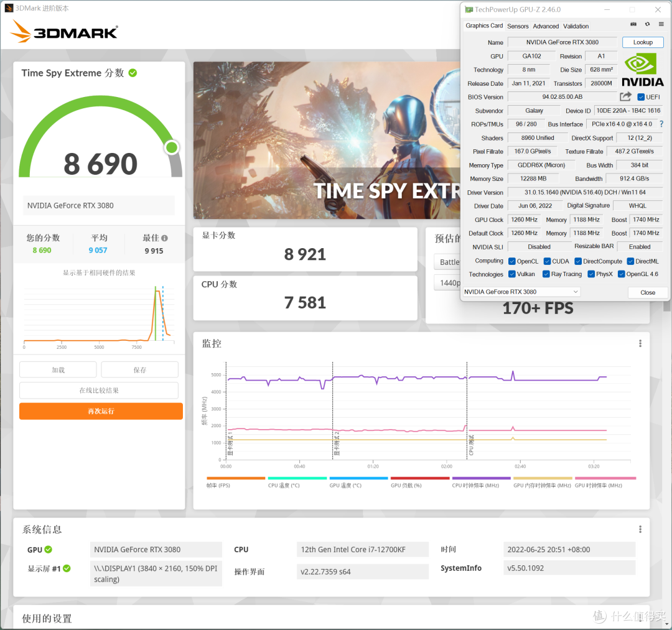Open the three-dot menu in 监控 panel

coord(640,343)
